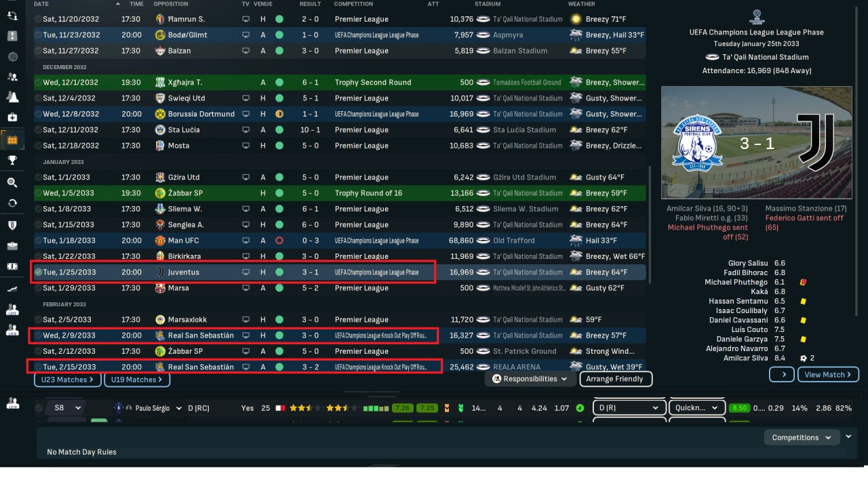
Task: Toggle the Paulo Sérgio row selection circle
Action: tap(39, 408)
